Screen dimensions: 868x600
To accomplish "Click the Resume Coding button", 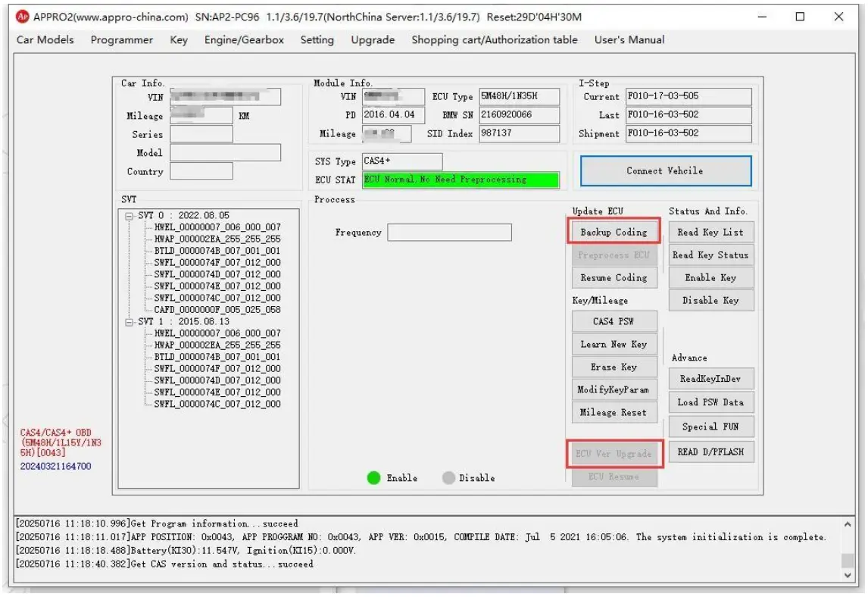I will click(614, 277).
